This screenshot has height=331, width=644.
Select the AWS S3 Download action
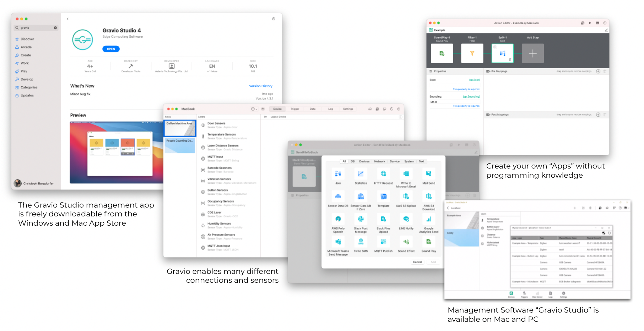(x=429, y=196)
